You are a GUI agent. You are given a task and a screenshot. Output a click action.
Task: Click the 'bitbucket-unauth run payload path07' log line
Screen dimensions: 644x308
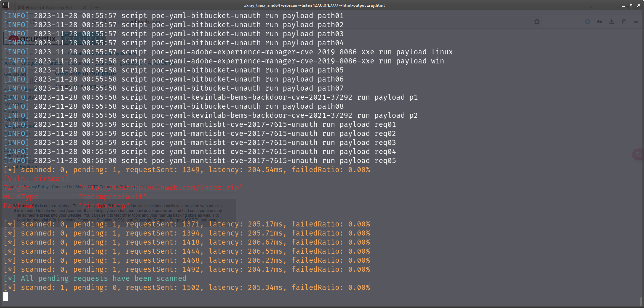[174, 88]
